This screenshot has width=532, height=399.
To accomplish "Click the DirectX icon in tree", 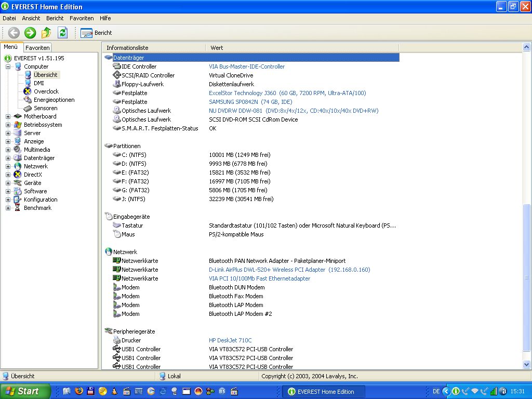I will coord(18,175).
